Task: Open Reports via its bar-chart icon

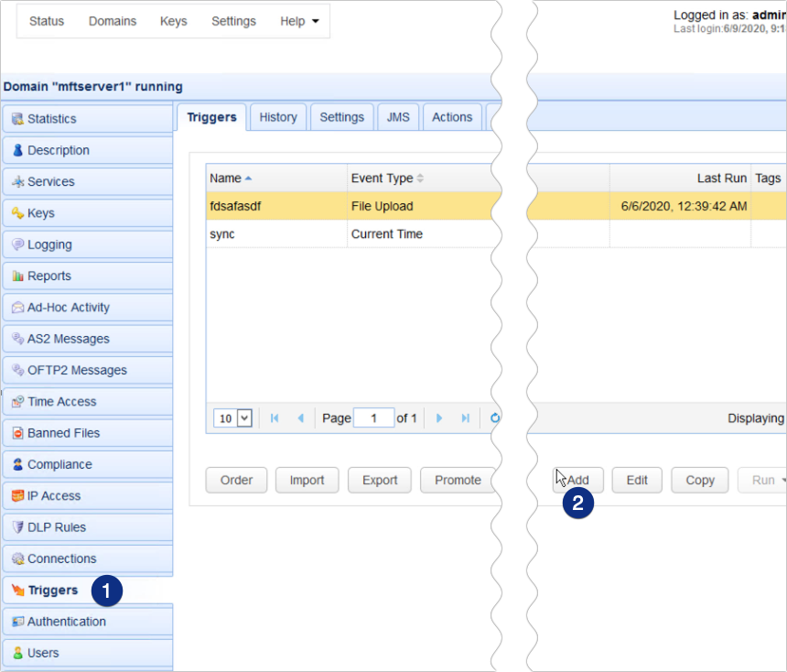Action: [16, 276]
